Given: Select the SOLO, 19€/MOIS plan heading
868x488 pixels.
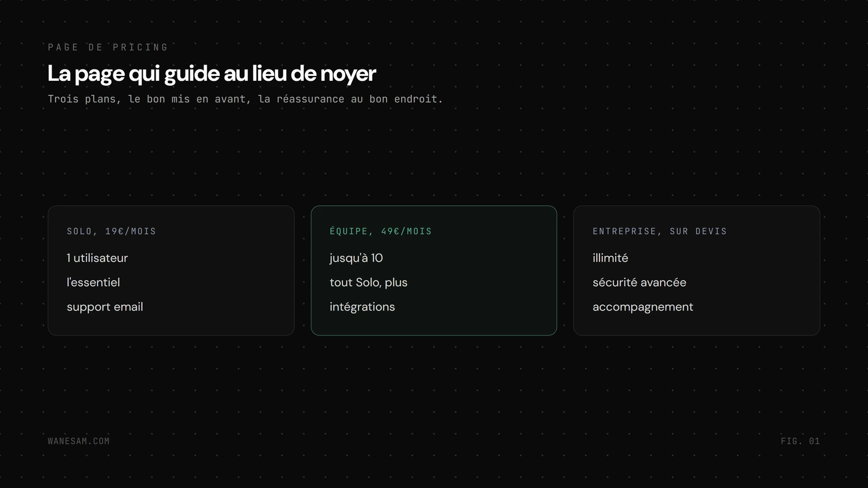Looking at the screenshot, I should pyautogui.click(x=111, y=231).
